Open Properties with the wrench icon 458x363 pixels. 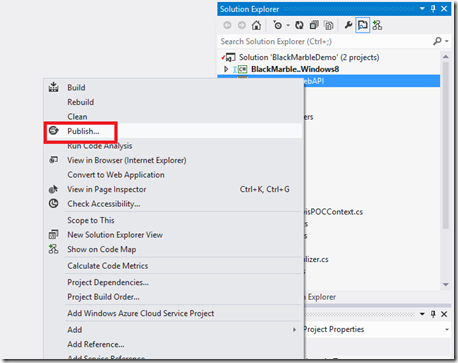pyautogui.click(x=348, y=25)
